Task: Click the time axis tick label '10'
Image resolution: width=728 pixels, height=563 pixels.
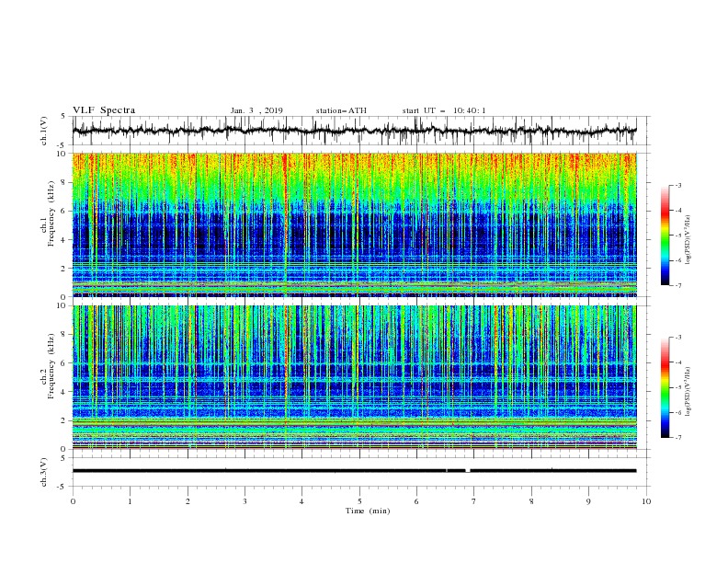Action: (x=646, y=501)
